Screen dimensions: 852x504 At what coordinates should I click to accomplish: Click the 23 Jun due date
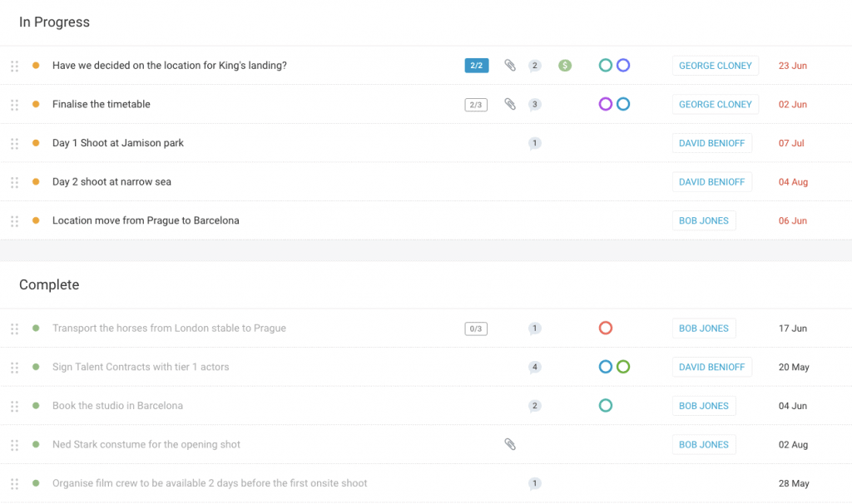(x=792, y=65)
